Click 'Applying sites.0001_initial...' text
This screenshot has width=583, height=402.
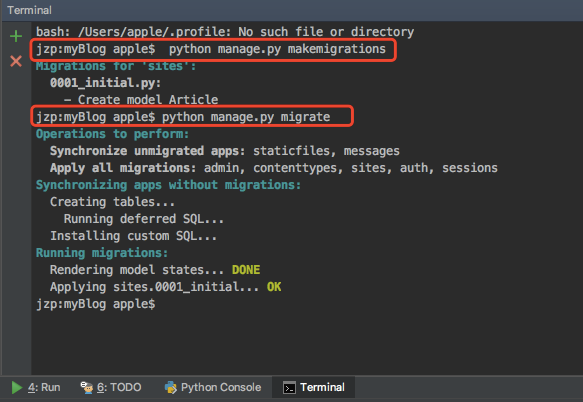tap(154, 287)
